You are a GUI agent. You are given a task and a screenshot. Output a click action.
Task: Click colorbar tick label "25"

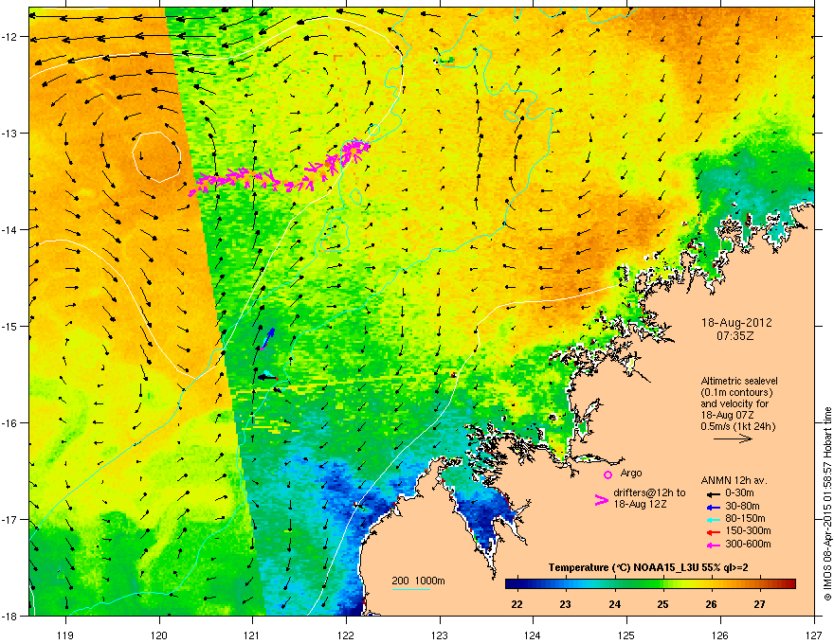click(x=662, y=604)
